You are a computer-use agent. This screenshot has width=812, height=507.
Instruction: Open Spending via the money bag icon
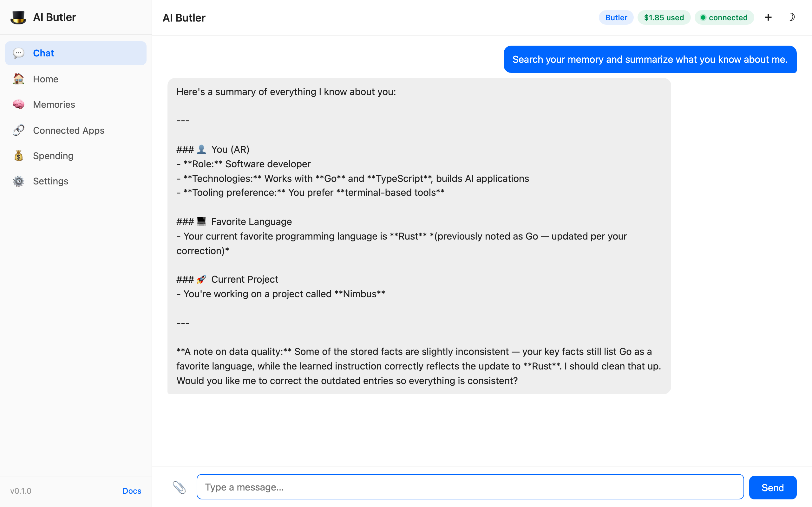pos(18,156)
